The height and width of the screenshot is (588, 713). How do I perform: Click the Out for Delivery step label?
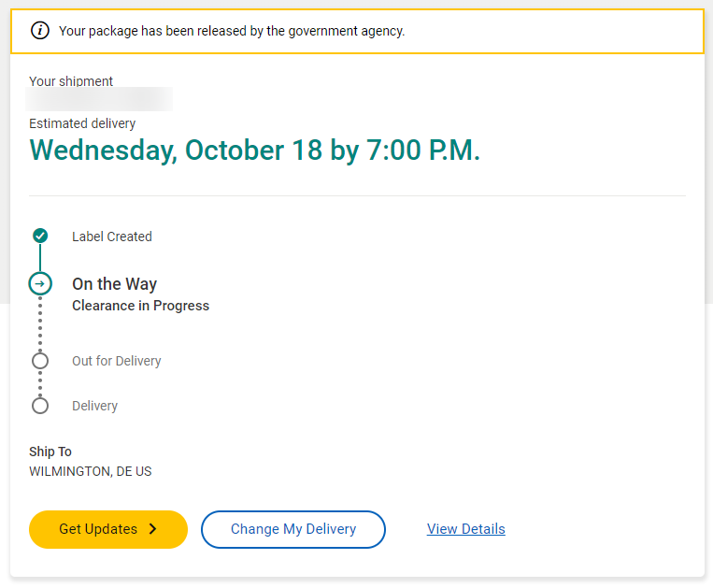(117, 361)
